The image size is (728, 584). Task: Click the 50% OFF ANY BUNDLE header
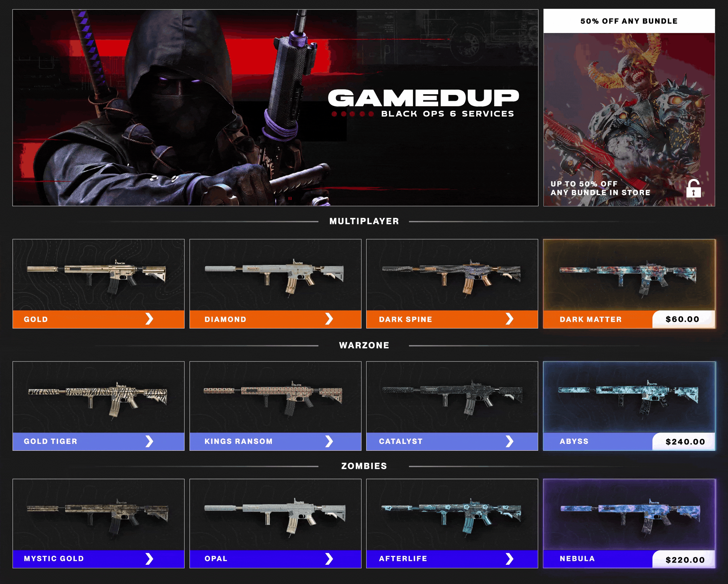[629, 21]
